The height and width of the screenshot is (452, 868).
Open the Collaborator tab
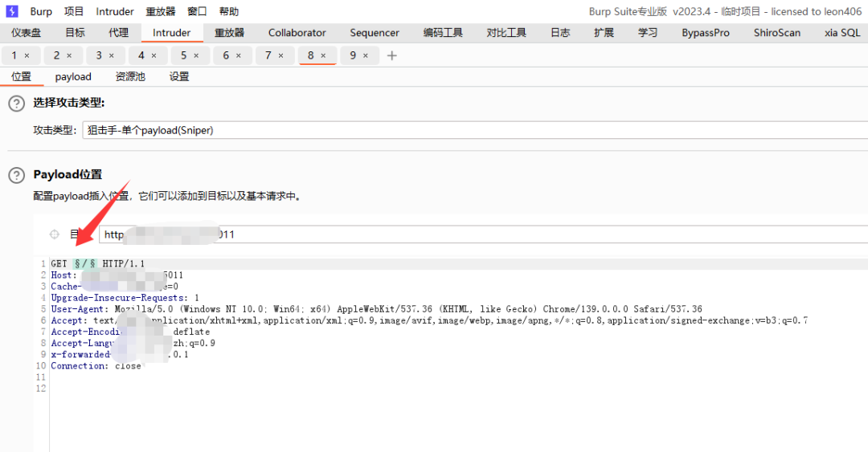coord(297,33)
